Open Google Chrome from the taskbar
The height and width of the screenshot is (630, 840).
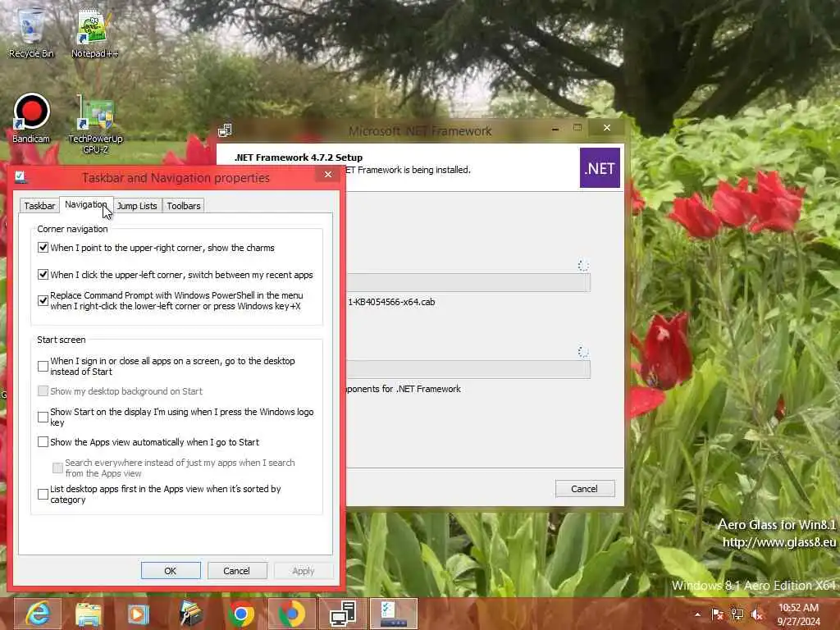click(241, 614)
